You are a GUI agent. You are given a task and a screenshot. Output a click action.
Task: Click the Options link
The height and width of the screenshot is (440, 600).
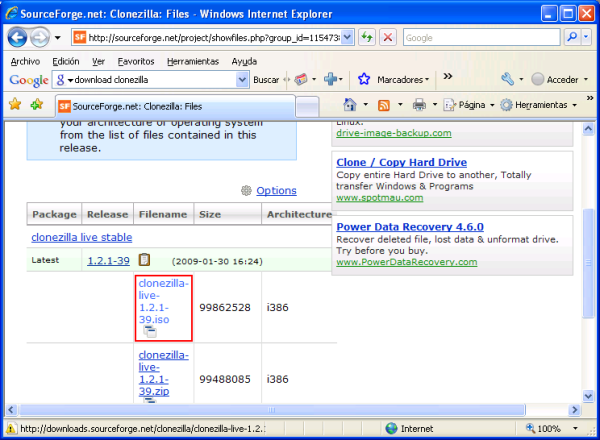point(276,190)
